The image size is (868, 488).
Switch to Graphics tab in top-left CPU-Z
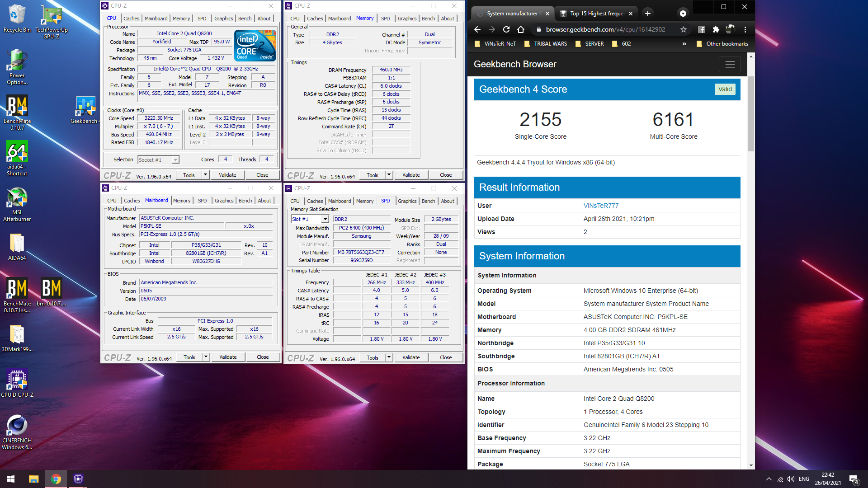click(223, 19)
